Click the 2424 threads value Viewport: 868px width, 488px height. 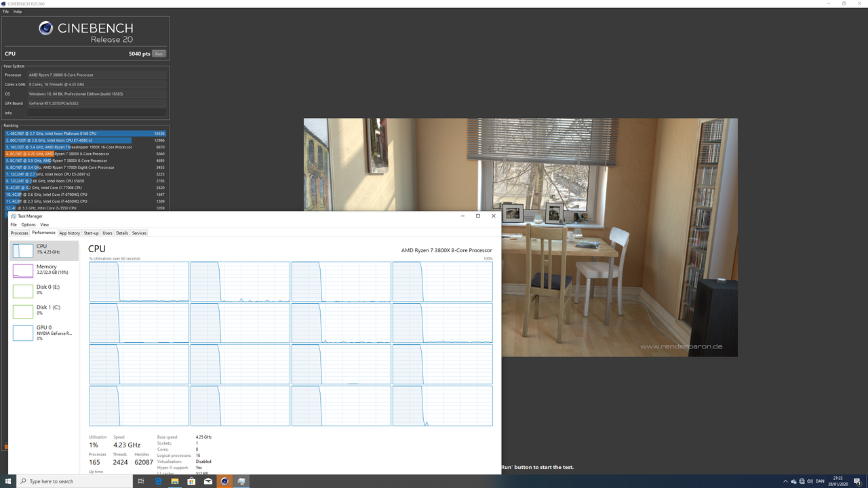pos(121,462)
